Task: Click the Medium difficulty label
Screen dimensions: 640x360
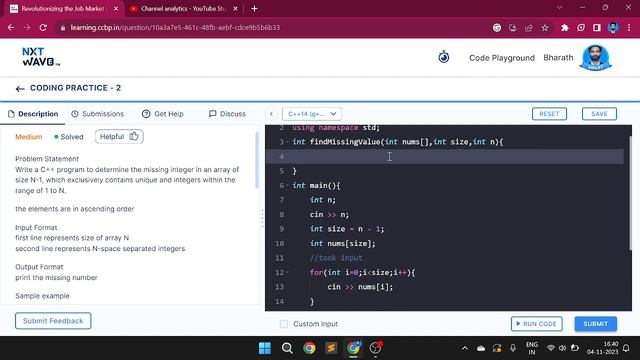Action: [29, 137]
